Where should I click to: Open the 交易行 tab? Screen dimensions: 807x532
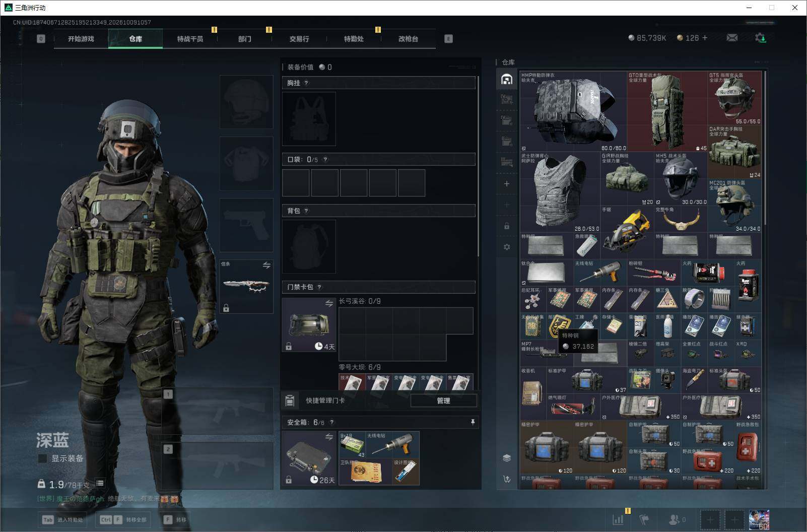click(x=299, y=39)
